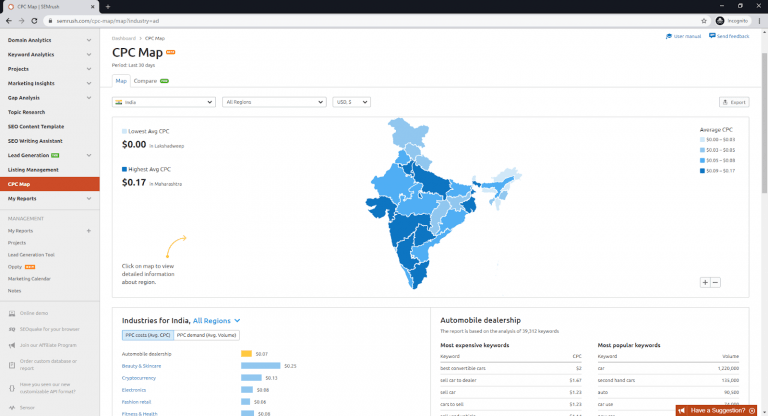768x416 pixels.
Task: Click the Incognito profile icon
Action: (x=720, y=21)
